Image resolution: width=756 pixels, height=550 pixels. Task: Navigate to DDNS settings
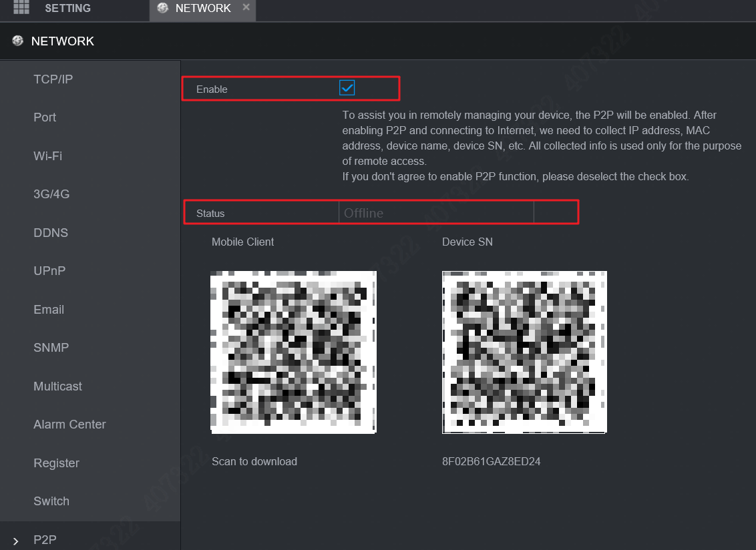[x=51, y=232]
